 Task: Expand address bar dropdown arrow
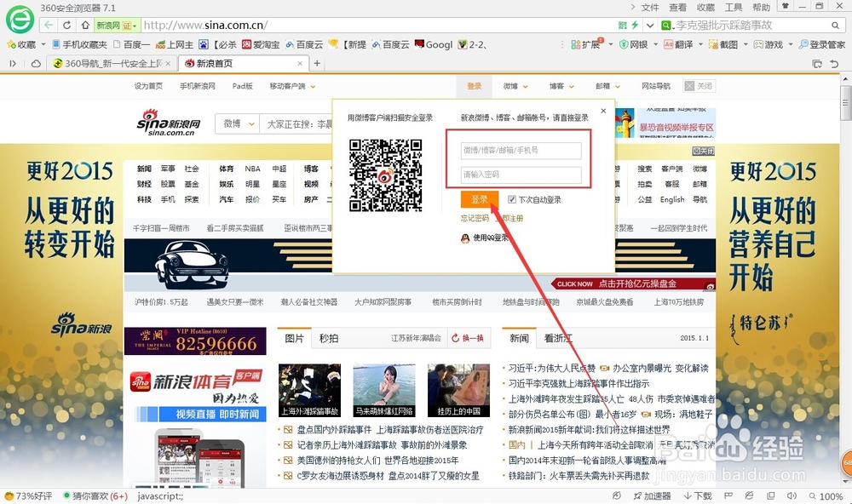point(650,25)
